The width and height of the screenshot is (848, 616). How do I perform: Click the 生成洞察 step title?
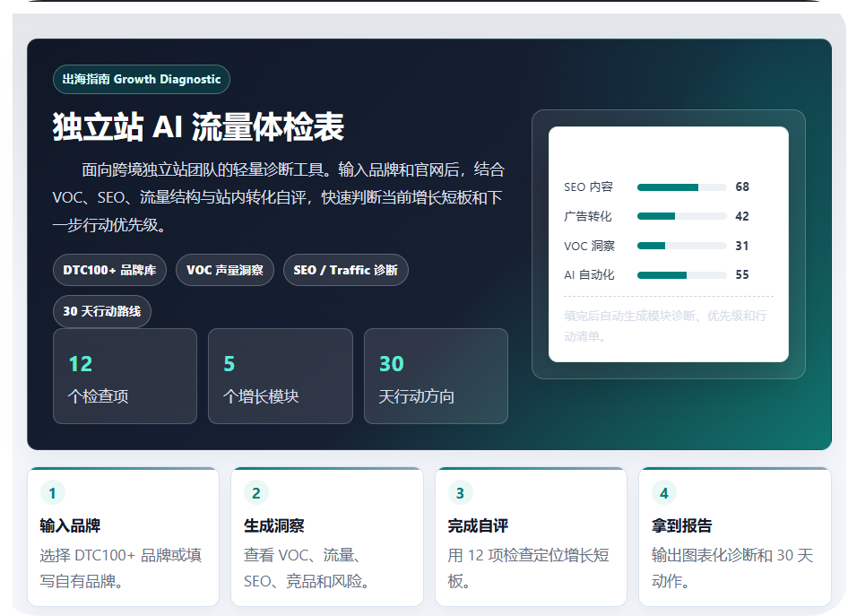coord(274,525)
